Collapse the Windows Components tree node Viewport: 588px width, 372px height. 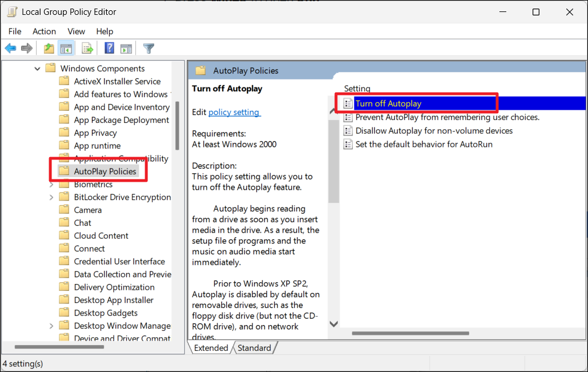38,69
